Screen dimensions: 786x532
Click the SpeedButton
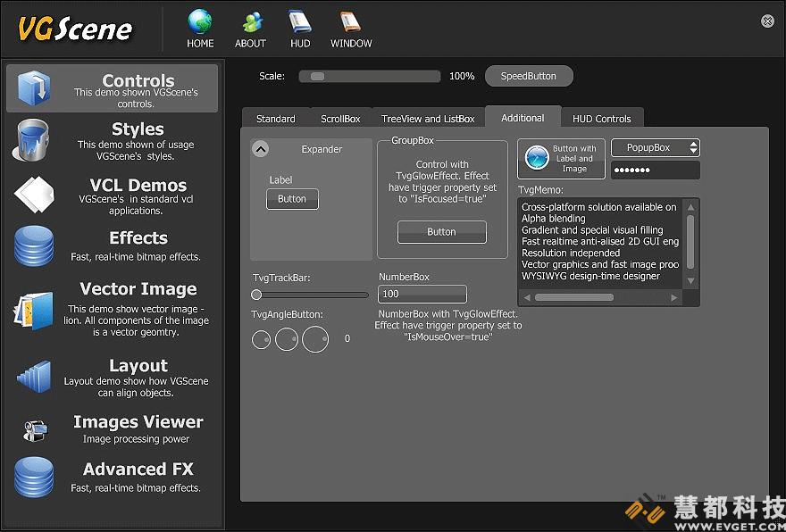click(529, 76)
